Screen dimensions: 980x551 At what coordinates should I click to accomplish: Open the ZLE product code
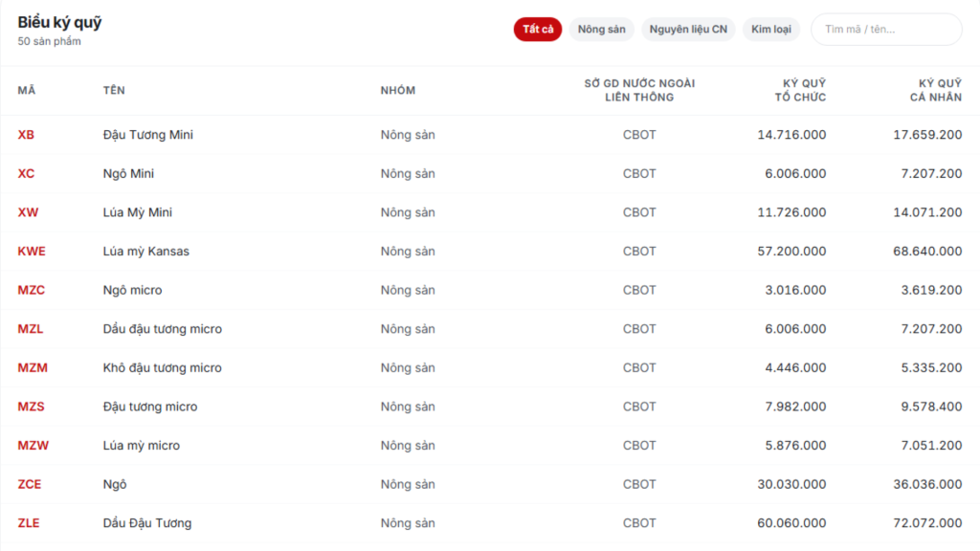(x=28, y=523)
